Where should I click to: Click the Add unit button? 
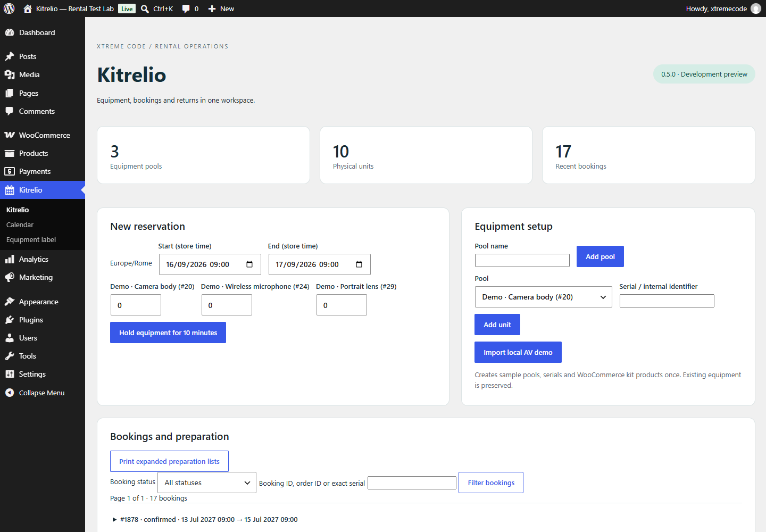[x=497, y=325]
